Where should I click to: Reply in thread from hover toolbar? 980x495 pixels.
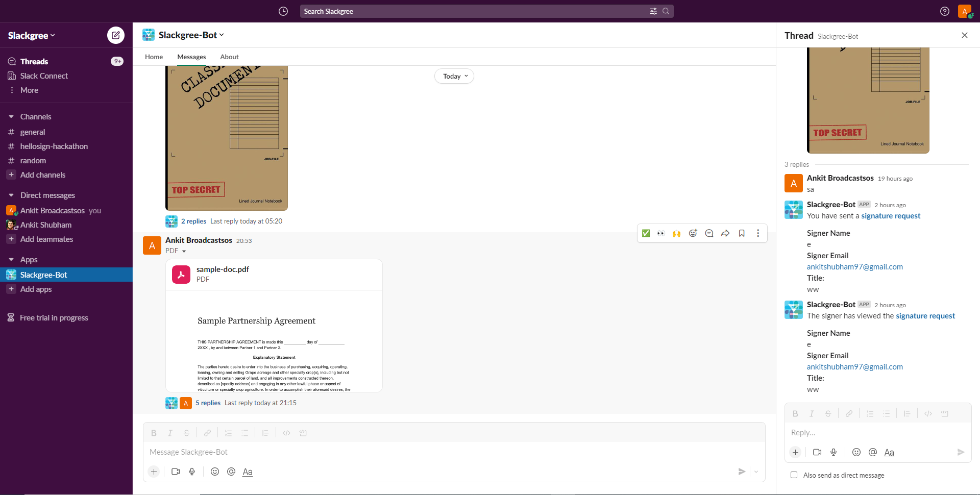coord(709,233)
